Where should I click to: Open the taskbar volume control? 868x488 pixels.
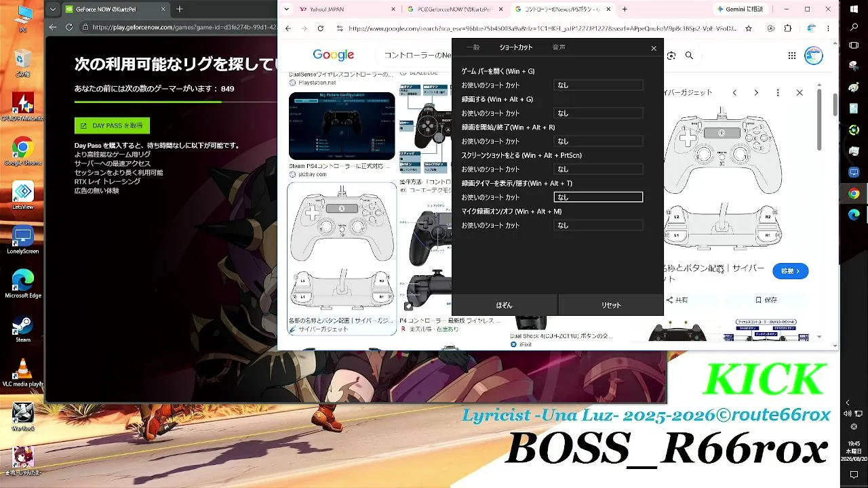[848, 414]
